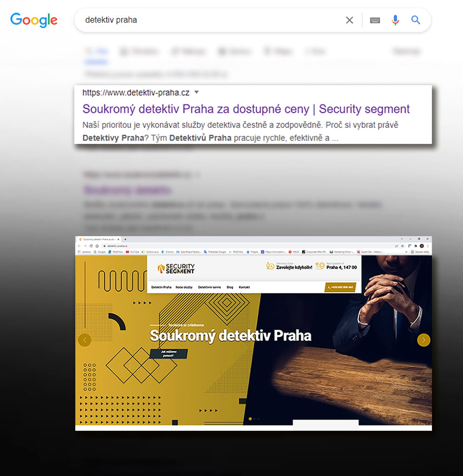Screen dimensions: 463x476
Task: Open the Chrome three-dot menu
Action: (x=428, y=246)
